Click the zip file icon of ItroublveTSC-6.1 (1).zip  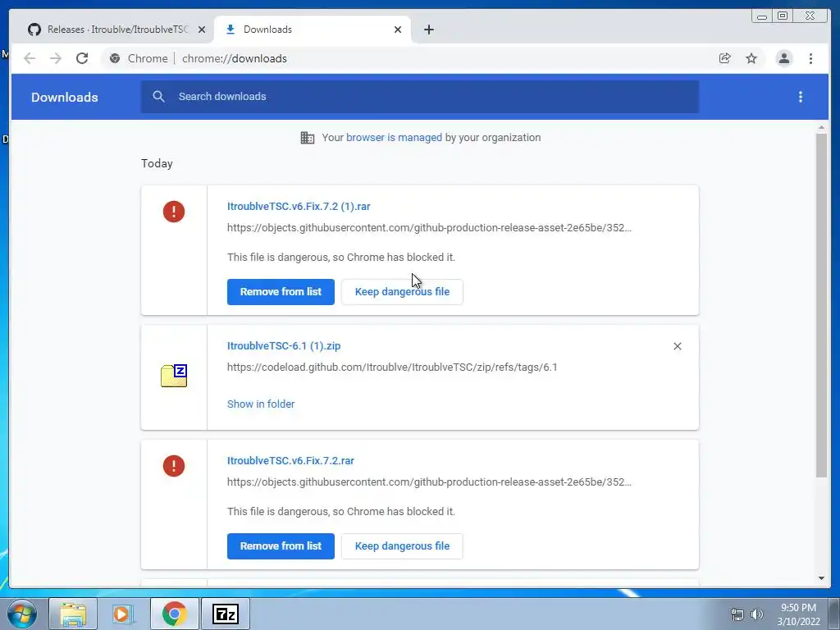(x=174, y=375)
